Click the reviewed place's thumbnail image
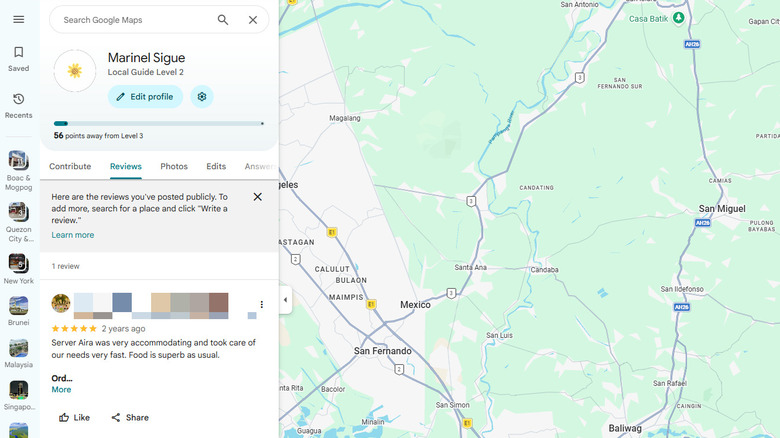Image resolution: width=780 pixels, height=438 pixels. (x=61, y=303)
